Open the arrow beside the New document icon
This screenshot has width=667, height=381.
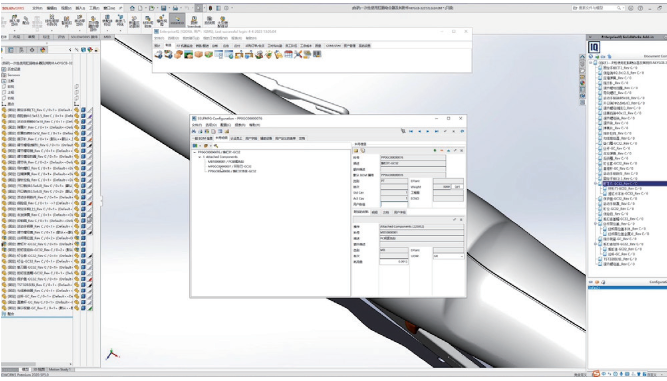point(145,8)
